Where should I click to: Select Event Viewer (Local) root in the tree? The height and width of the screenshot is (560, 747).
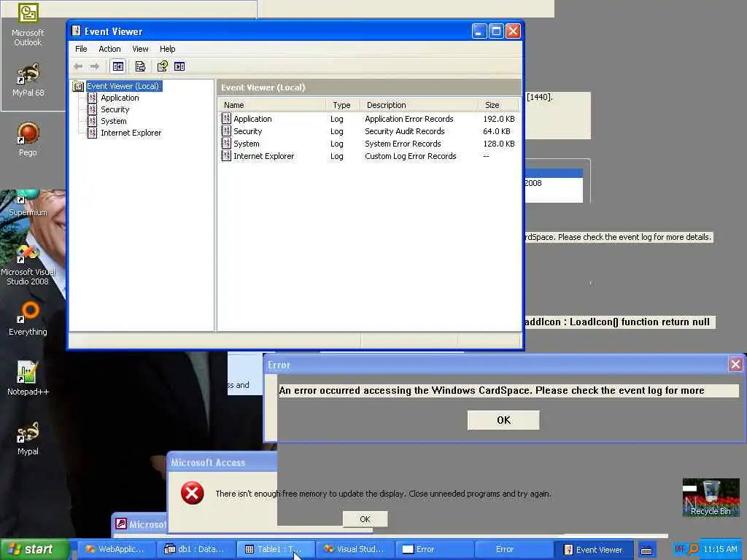click(123, 86)
